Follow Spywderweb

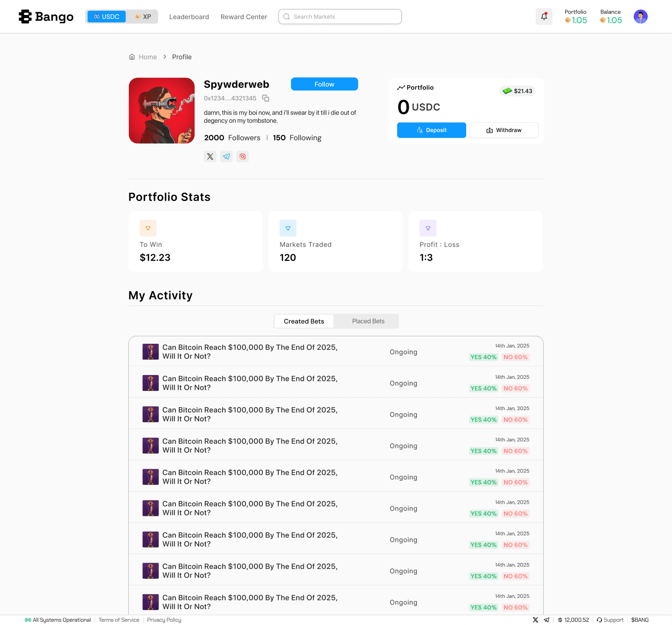point(324,84)
